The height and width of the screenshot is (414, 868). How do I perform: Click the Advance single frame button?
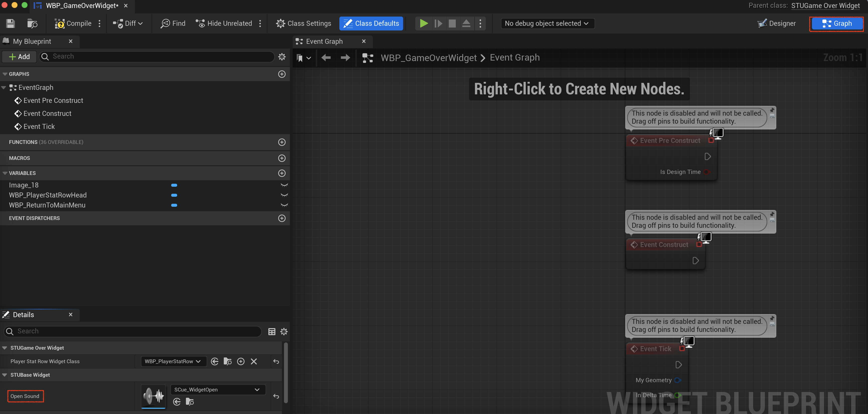pyautogui.click(x=438, y=24)
